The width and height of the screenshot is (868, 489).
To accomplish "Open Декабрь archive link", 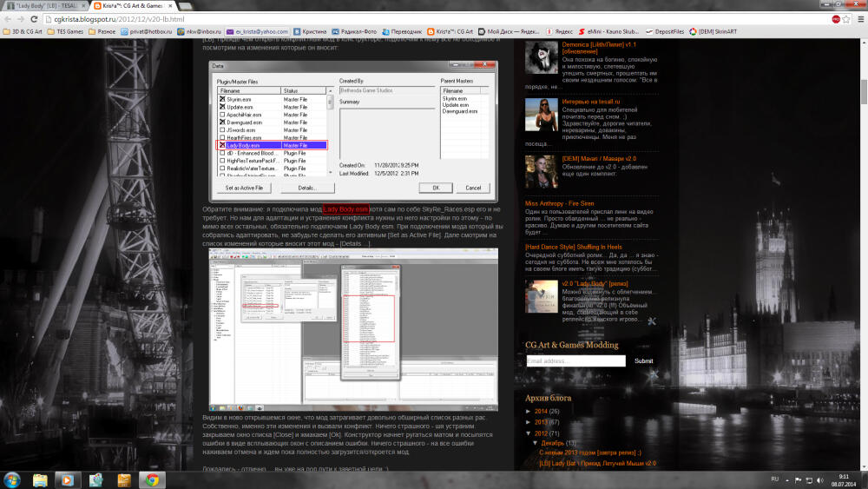I will coord(552,443).
